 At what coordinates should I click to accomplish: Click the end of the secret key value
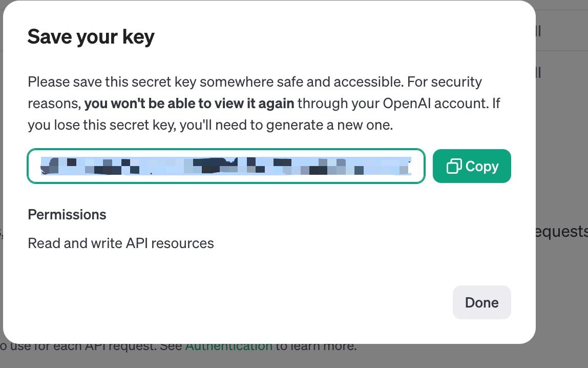[407, 166]
